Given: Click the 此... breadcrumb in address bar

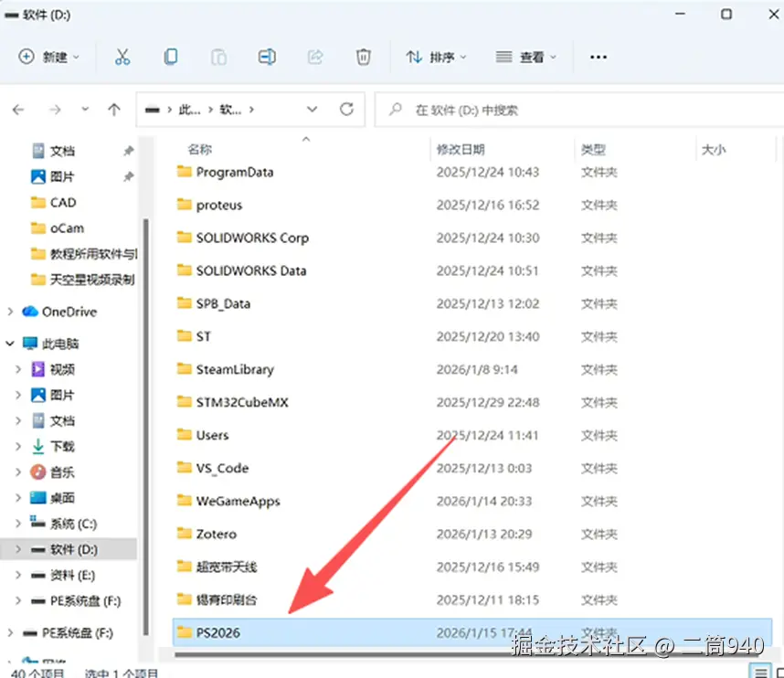Looking at the screenshot, I should [x=189, y=110].
